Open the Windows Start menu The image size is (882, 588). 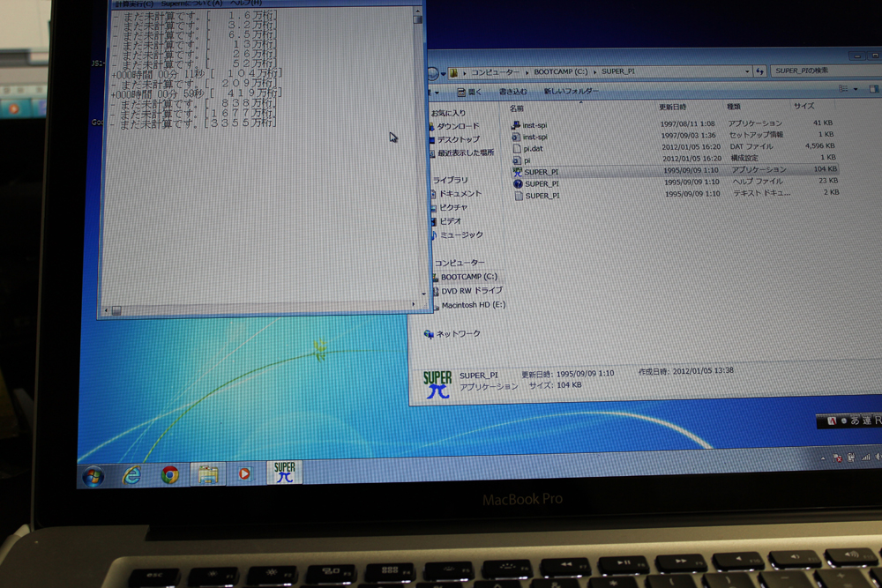click(93, 477)
